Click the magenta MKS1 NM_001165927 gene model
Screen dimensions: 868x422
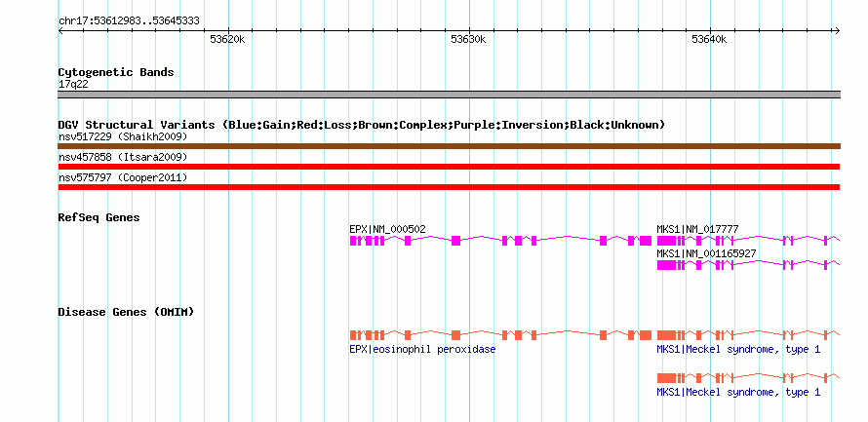coord(748,265)
